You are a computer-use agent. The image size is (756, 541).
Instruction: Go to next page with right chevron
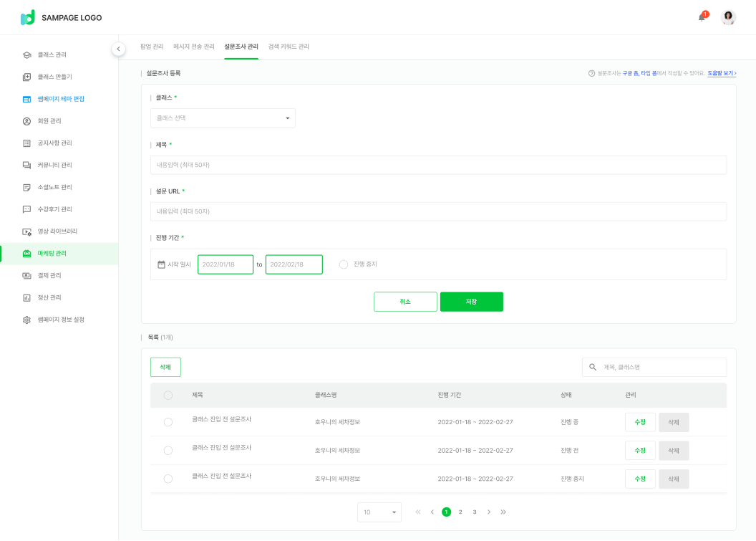click(489, 512)
